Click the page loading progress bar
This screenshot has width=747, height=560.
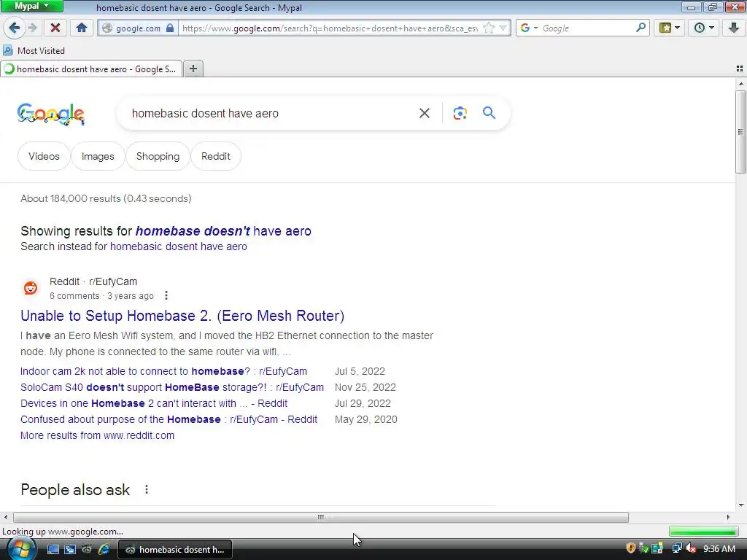point(703,532)
